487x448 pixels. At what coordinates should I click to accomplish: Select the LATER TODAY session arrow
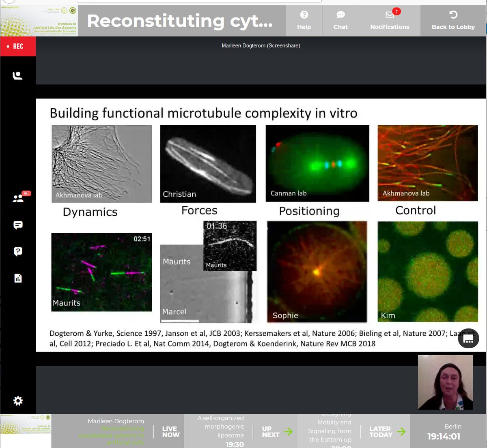click(x=401, y=431)
